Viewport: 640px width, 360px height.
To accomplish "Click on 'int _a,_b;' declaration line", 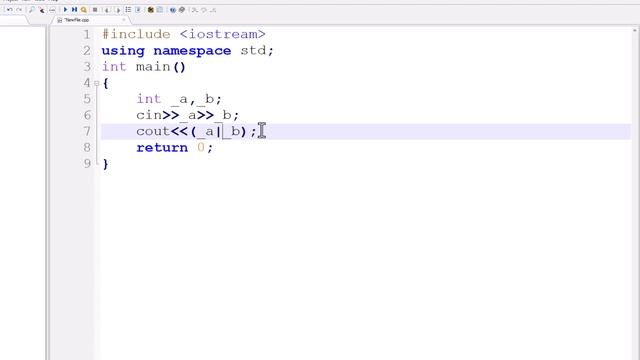I will click(x=179, y=99).
